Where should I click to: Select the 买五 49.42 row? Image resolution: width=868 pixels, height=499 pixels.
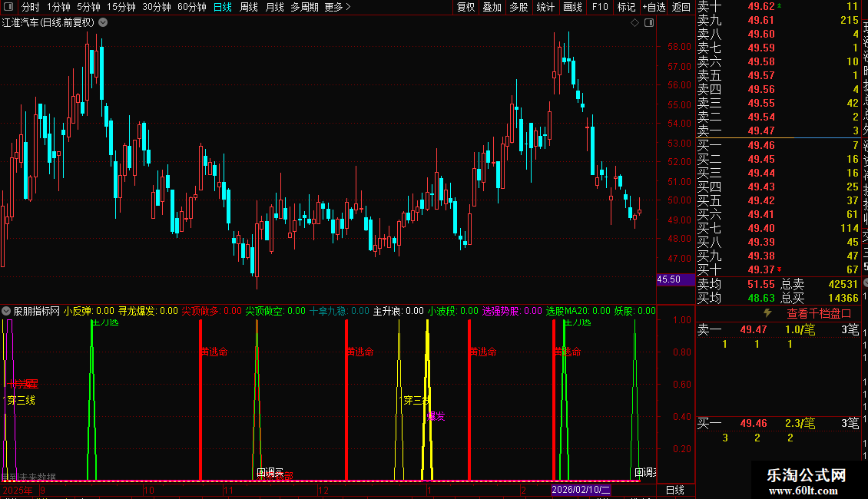point(778,200)
